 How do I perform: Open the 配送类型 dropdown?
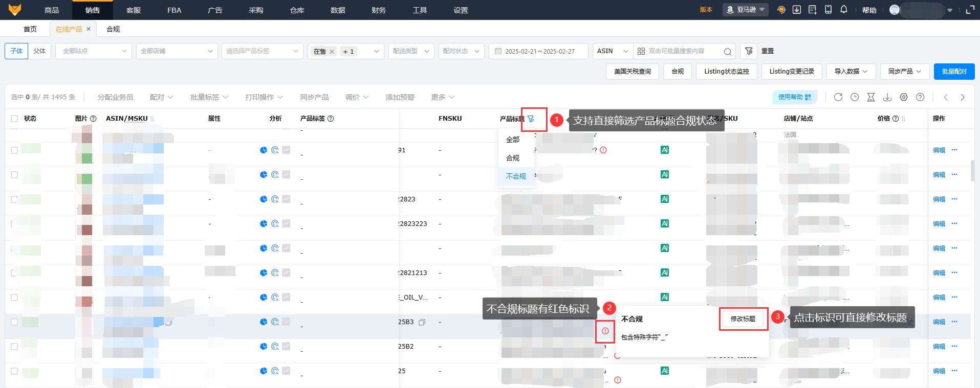tap(411, 51)
